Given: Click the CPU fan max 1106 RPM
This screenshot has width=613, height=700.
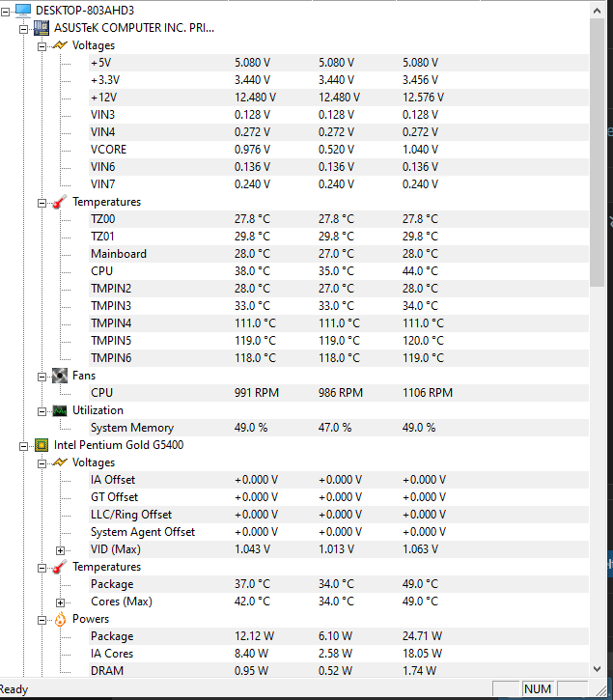Looking at the screenshot, I should pos(428,393).
